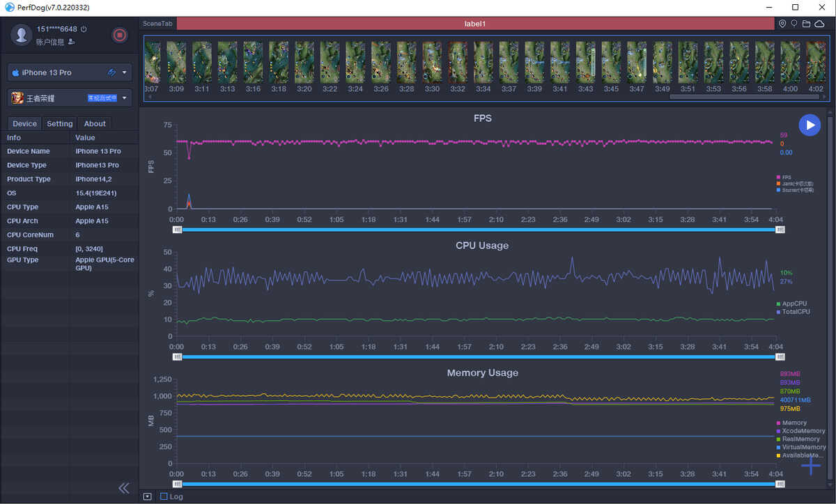Click the 账户信息 account info link
The height and width of the screenshot is (504, 836).
tap(50, 42)
